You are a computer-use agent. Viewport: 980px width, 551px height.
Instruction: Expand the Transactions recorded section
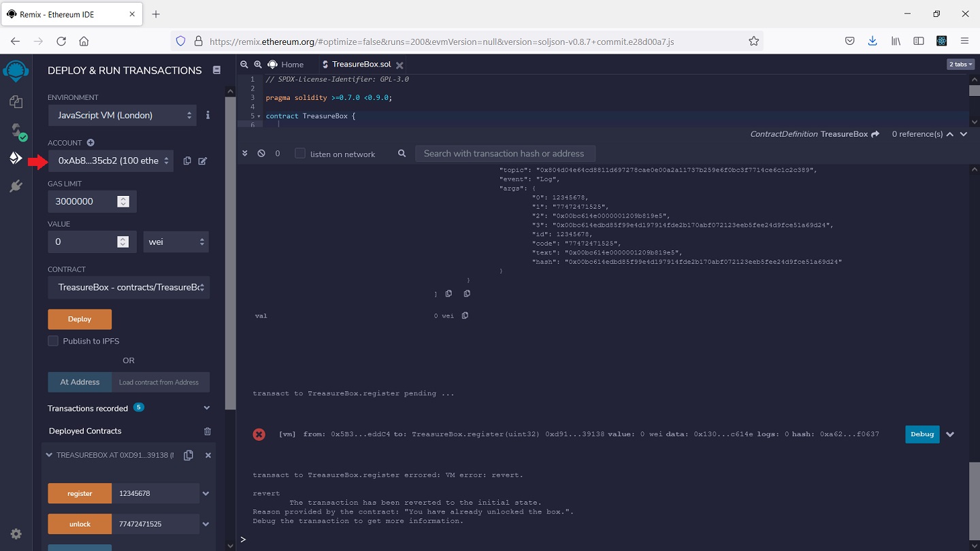tap(207, 408)
